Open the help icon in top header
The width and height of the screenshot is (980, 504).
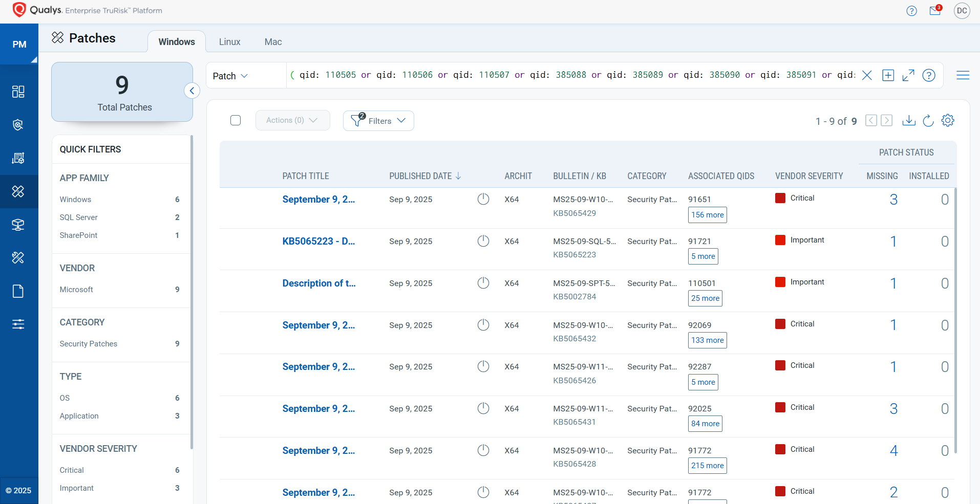pos(911,11)
